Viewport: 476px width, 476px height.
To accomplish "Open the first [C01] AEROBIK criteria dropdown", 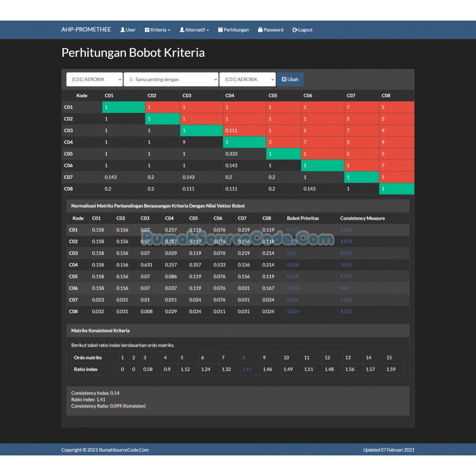I will (95, 80).
